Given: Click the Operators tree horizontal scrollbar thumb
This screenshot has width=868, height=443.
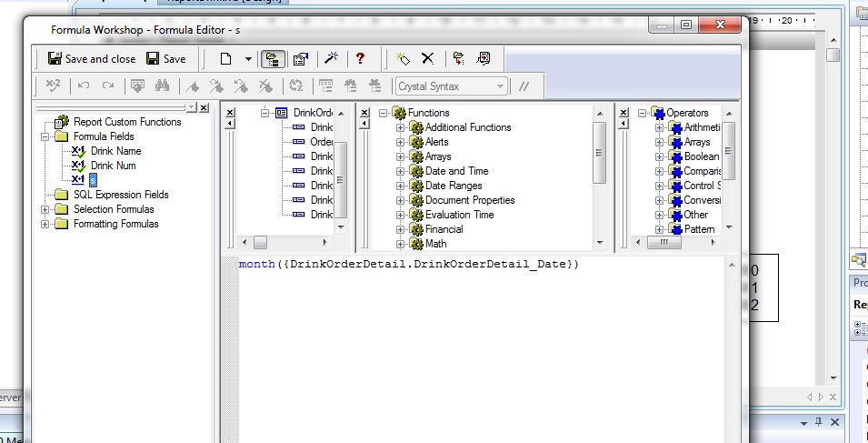Looking at the screenshot, I should pyautogui.click(x=663, y=243).
